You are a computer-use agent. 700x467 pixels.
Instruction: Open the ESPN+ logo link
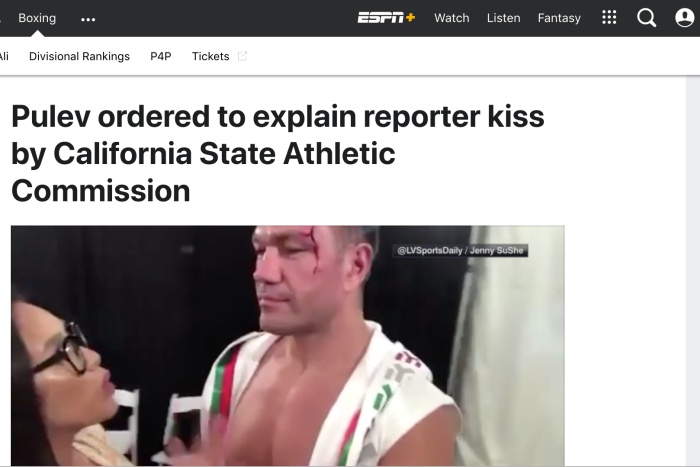pyautogui.click(x=386, y=18)
